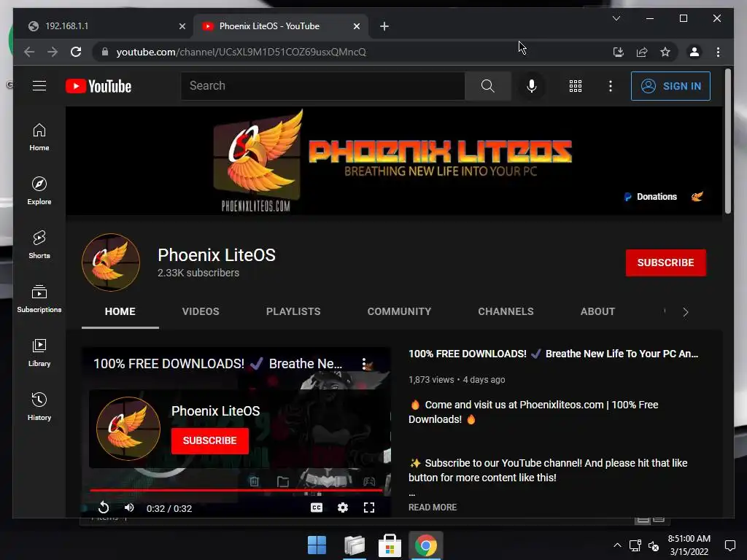747x560 pixels.
Task: Click the address bar URL
Action: click(x=241, y=52)
